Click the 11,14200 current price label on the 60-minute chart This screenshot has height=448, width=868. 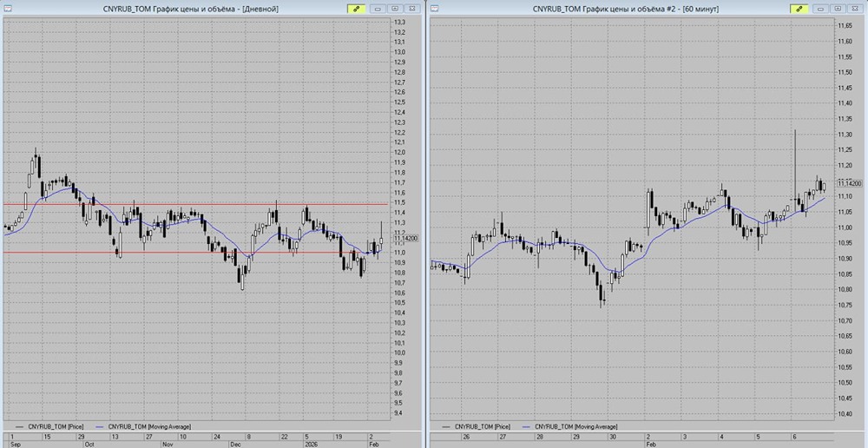tap(850, 183)
